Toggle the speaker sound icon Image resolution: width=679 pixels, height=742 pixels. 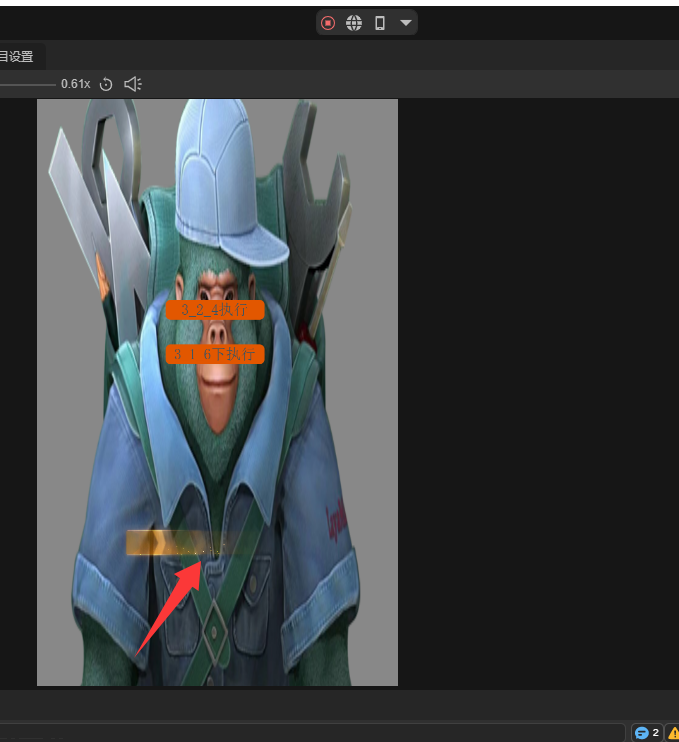(x=132, y=84)
